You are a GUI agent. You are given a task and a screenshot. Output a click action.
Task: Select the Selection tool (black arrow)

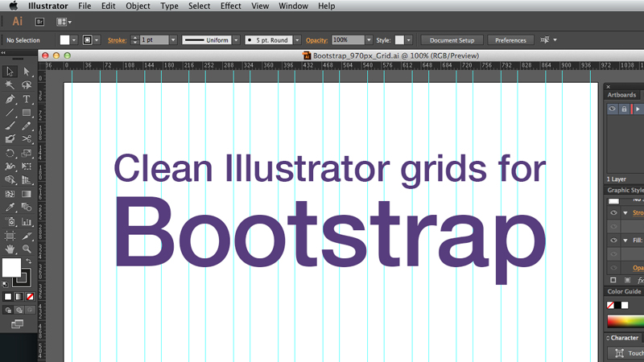pos(10,72)
